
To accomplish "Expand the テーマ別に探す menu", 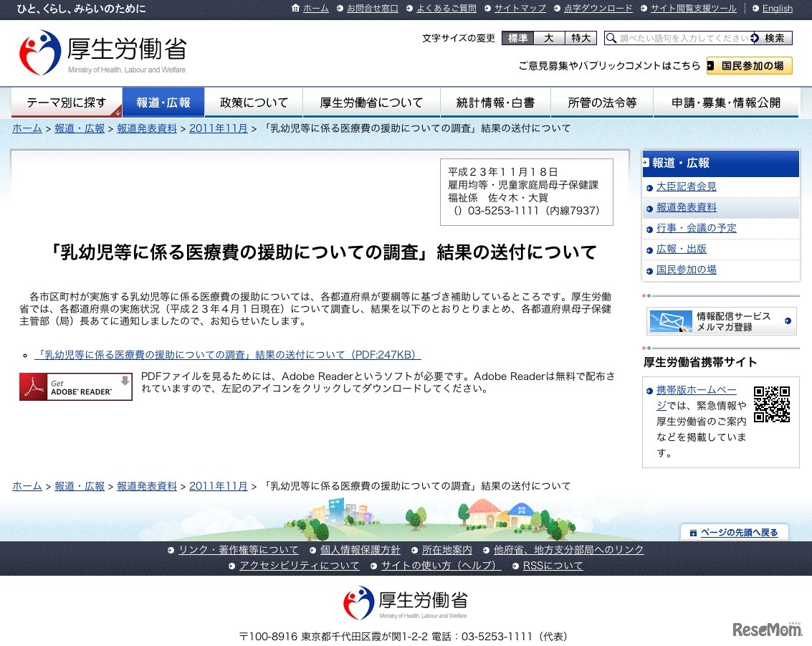I will click(x=66, y=103).
